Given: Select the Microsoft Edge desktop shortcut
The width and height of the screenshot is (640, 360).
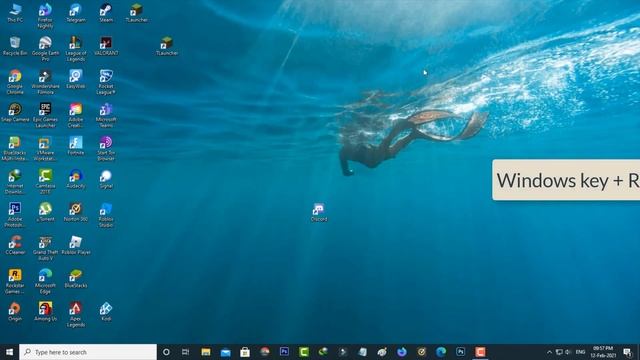Looking at the screenshot, I should coord(45,281).
